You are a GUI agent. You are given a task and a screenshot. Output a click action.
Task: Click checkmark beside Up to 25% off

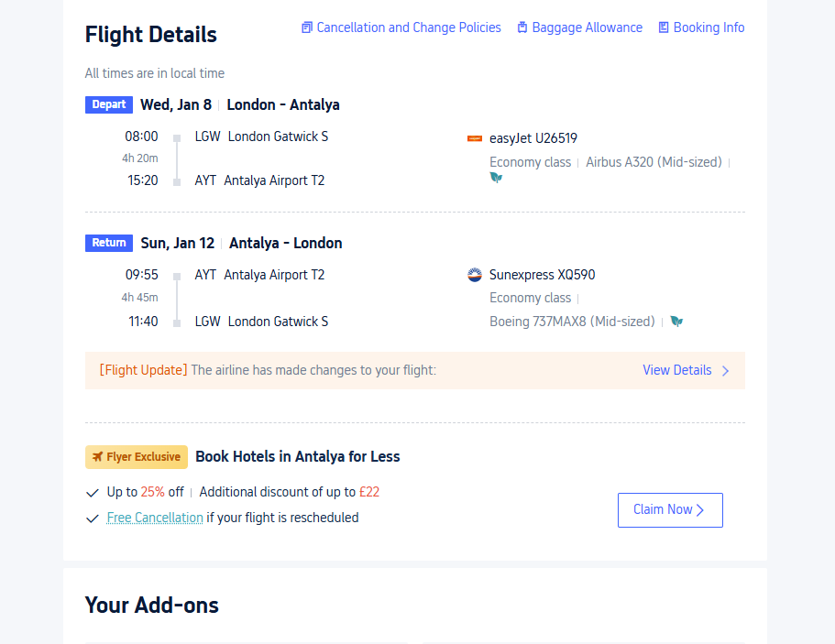pos(92,493)
